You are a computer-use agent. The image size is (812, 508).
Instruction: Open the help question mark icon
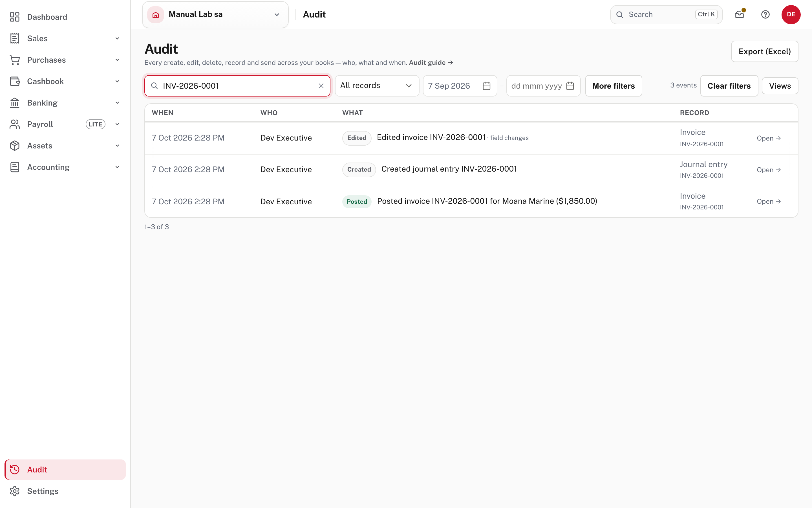[765, 14]
